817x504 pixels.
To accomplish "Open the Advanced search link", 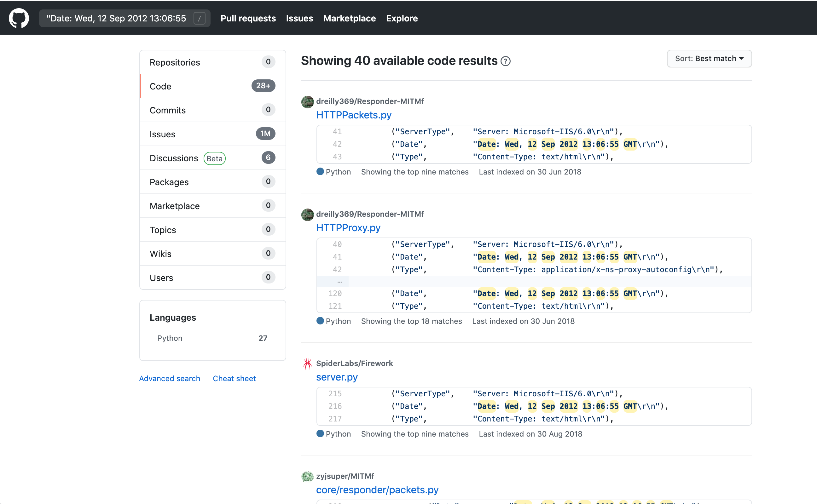I will [169, 378].
